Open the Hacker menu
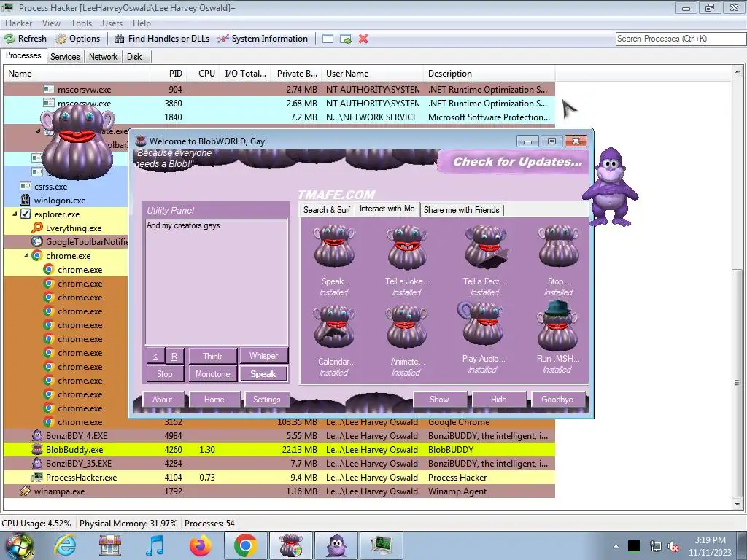Screen dimensions: 747x560 click(18, 23)
